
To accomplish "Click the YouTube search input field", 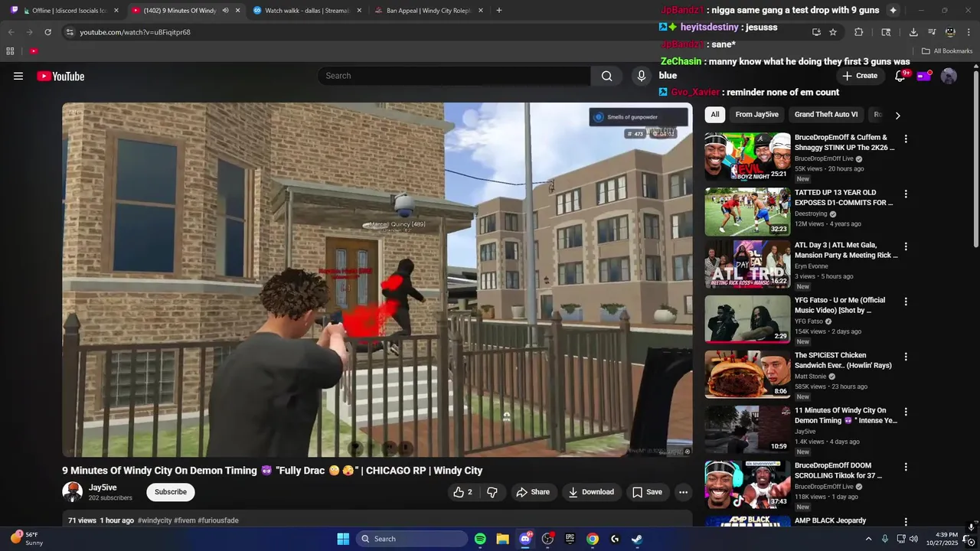I will 454,76.
